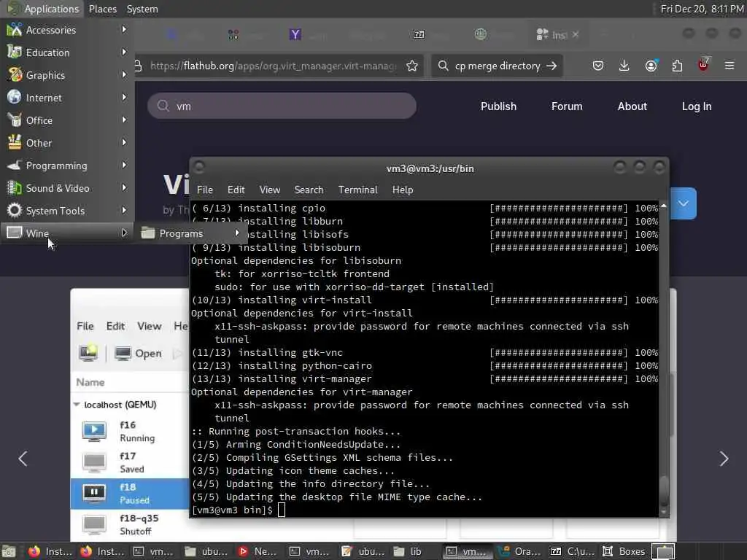Bookmark this page with the star icon
This screenshot has width=747, height=560.
point(412,66)
